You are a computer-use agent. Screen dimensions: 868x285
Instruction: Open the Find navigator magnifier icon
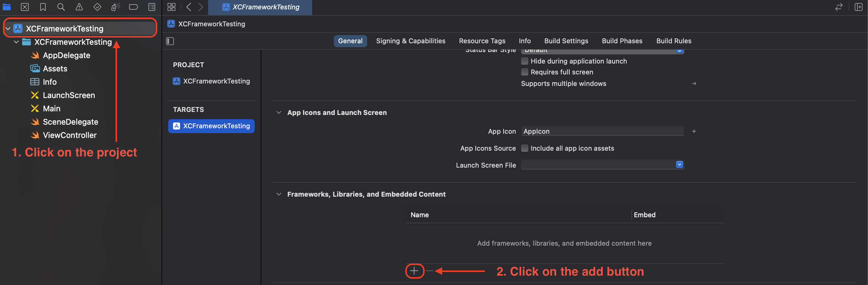(61, 7)
